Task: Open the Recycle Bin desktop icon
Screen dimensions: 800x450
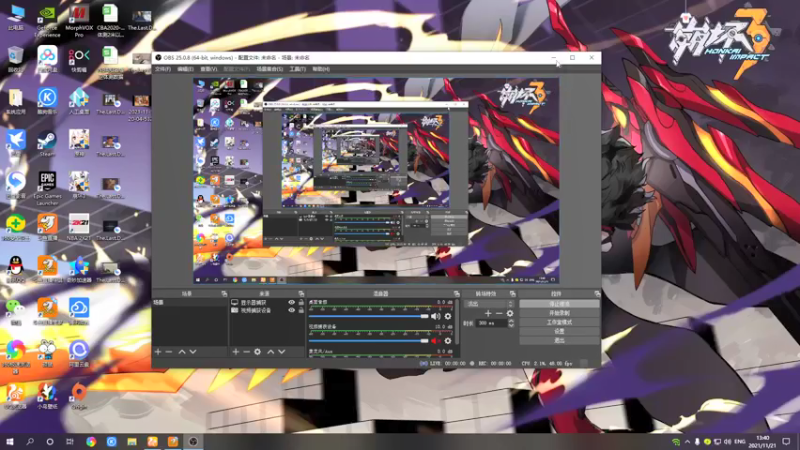Action: click(x=15, y=59)
